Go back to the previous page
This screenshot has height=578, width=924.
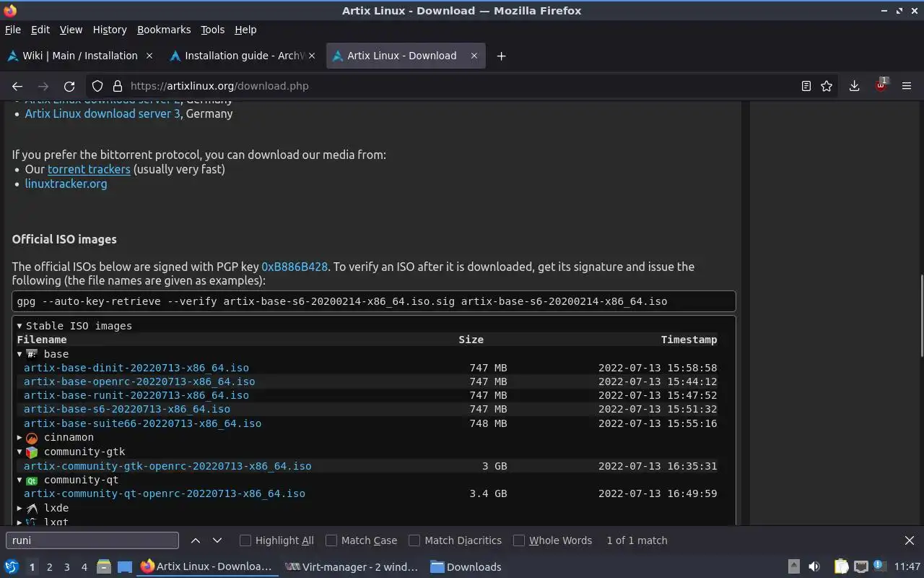17,86
